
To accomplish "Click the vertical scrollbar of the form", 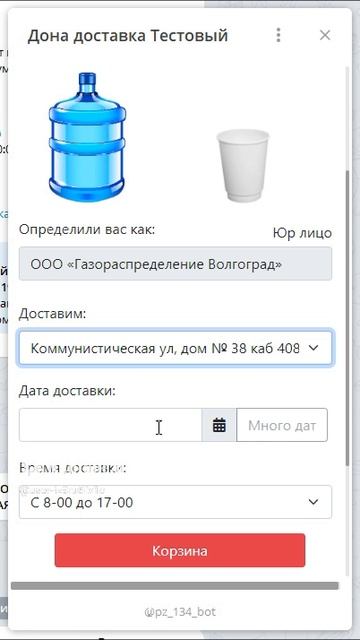I will tap(348, 318).
